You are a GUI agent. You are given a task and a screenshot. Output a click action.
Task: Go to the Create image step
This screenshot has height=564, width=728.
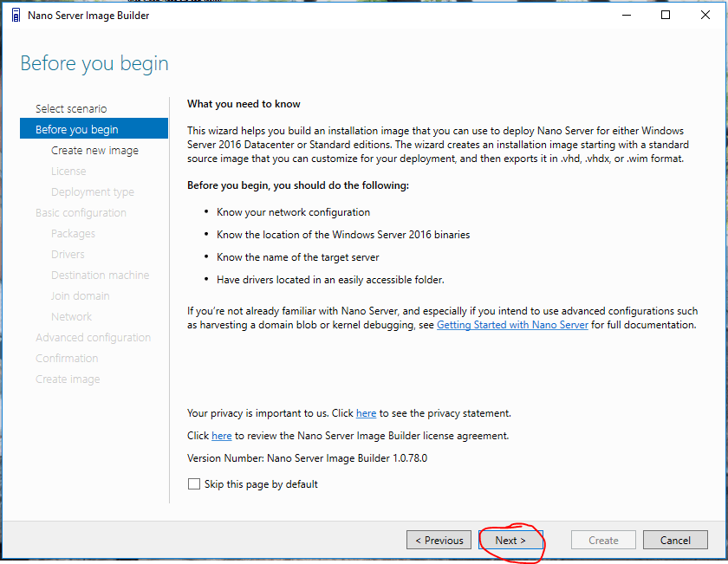pos(68,379)
